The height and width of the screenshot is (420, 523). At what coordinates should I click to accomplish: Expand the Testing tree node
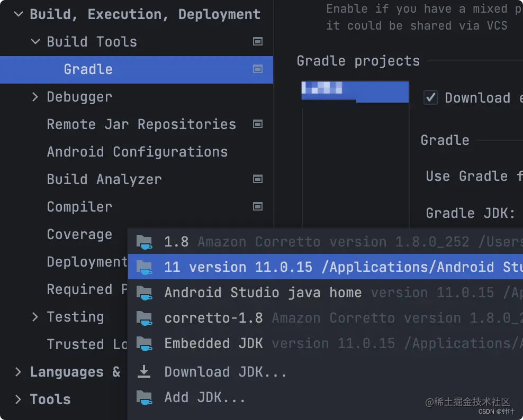point(34,317)
